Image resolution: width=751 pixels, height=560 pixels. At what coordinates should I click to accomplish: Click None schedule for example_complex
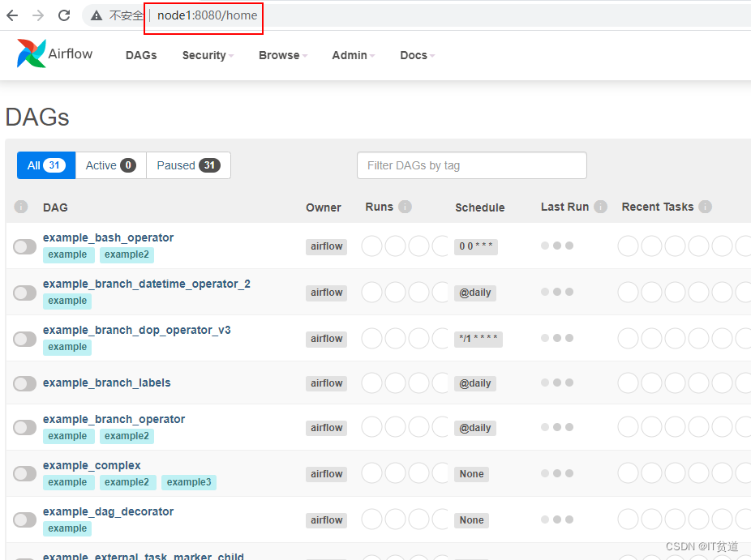pyautogui.click(x=472, y=474)
